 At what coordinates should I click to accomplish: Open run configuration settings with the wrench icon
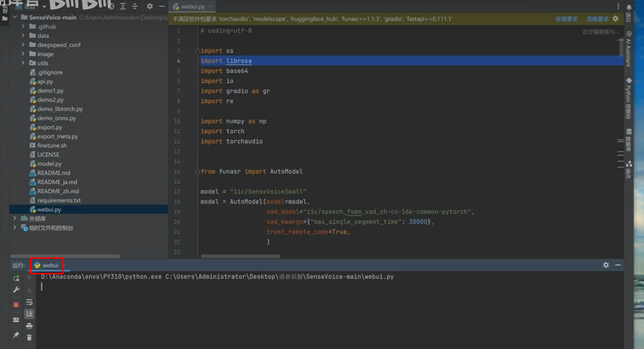coord(16,290)
